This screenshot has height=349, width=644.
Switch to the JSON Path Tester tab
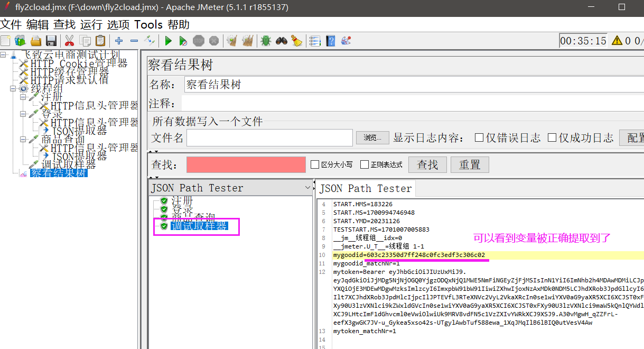coord(366,188)
